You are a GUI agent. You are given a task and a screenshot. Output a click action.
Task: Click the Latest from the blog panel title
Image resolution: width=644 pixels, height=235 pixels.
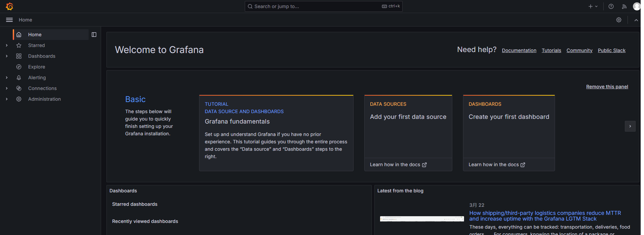[x=400, y=191]
